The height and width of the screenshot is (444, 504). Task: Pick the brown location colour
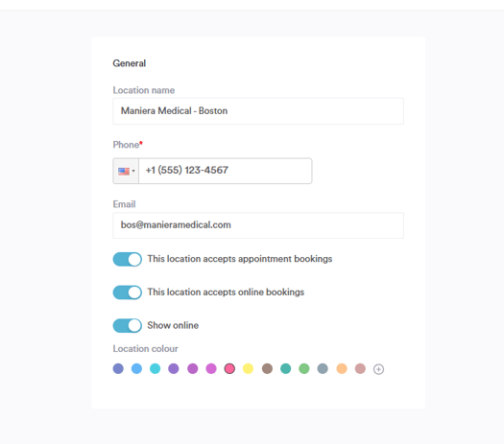(x=267, y=368)
